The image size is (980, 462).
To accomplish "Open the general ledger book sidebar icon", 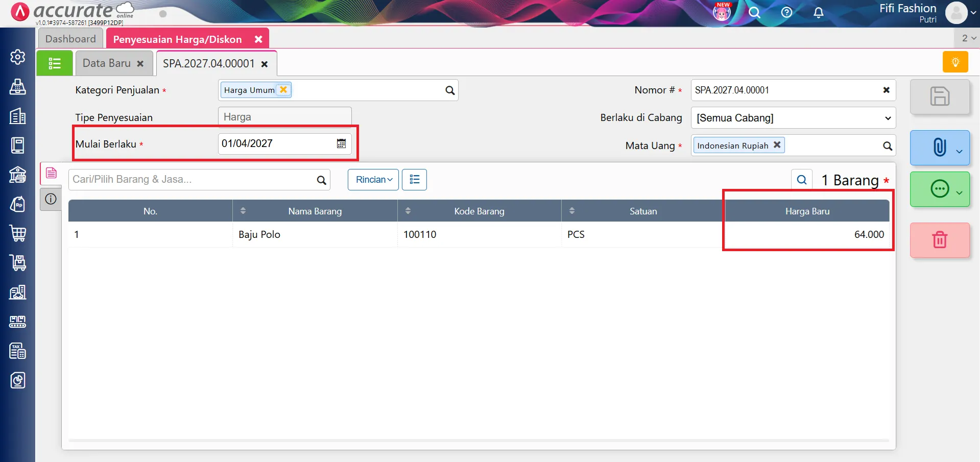I will click(18, 145).
